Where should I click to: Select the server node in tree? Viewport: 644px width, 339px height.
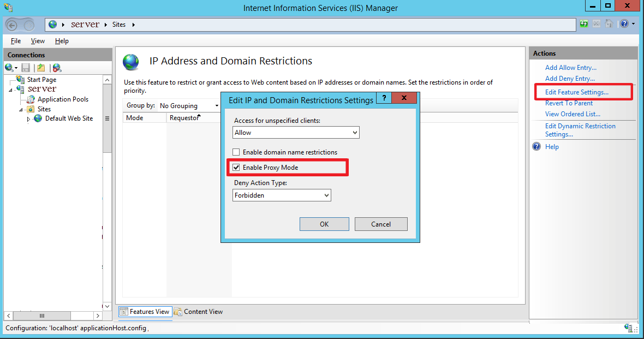42,89
